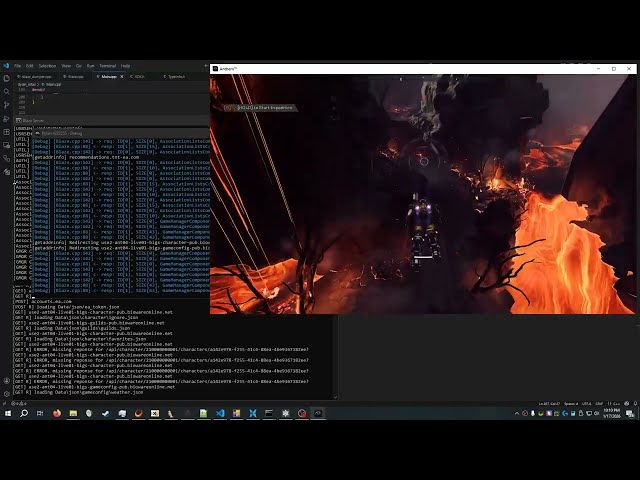Show hidden system tray icons chevron

pos(517,413)
